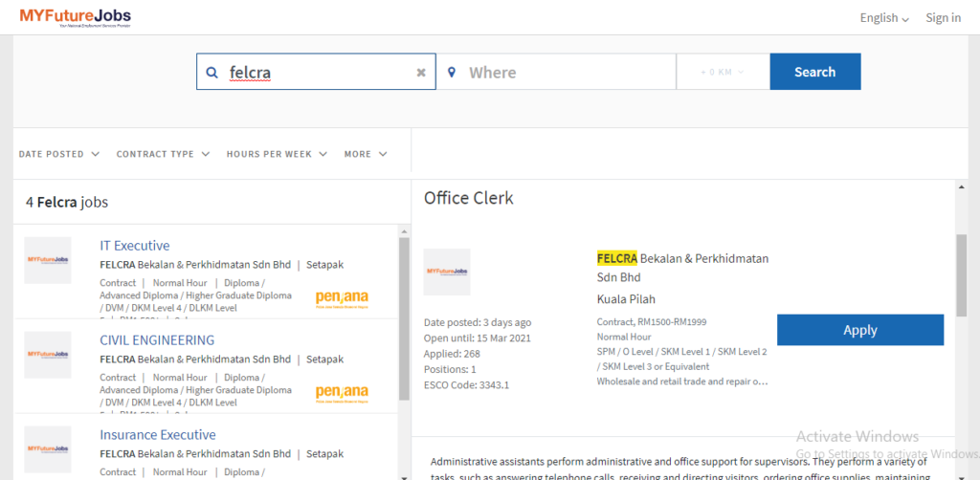Click the magnifier icon in the search box
This screenshot has height=480, width=980.
coord(212,73)
